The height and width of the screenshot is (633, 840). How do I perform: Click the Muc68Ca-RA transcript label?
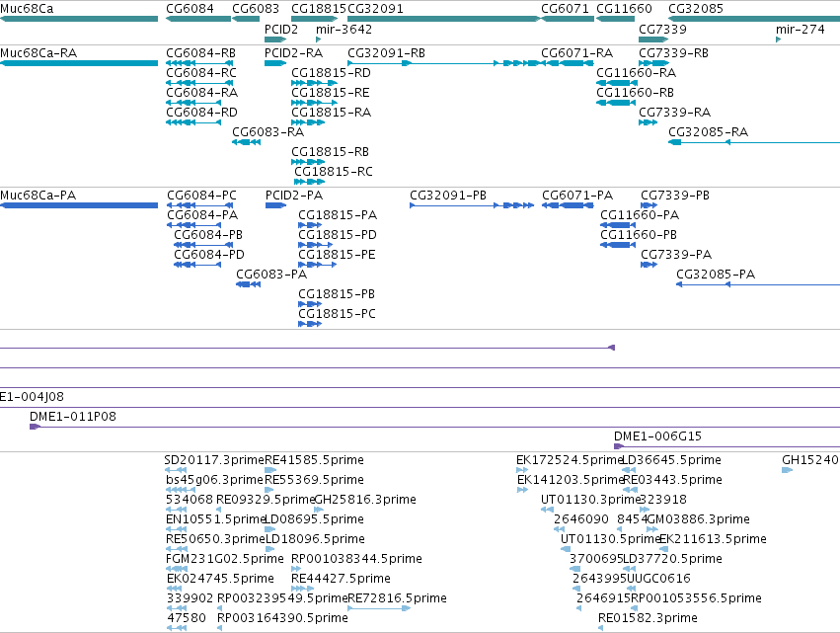[x=38, y=53]
